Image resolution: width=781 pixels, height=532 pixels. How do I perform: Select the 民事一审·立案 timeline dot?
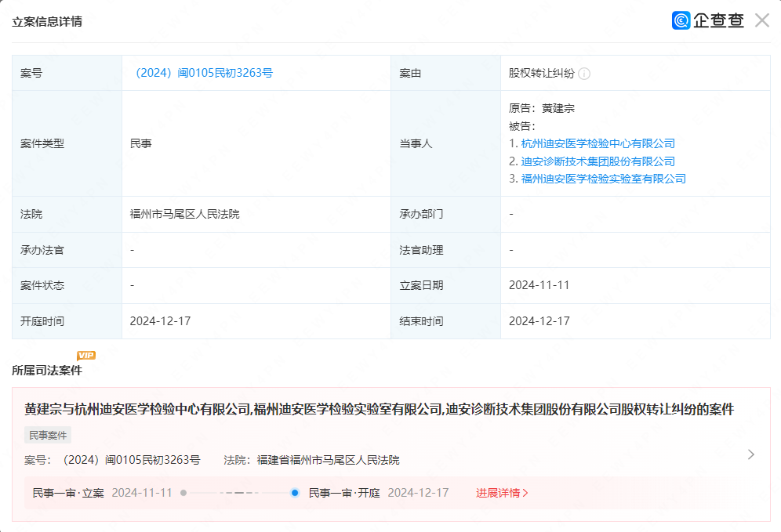pos(183,493)
